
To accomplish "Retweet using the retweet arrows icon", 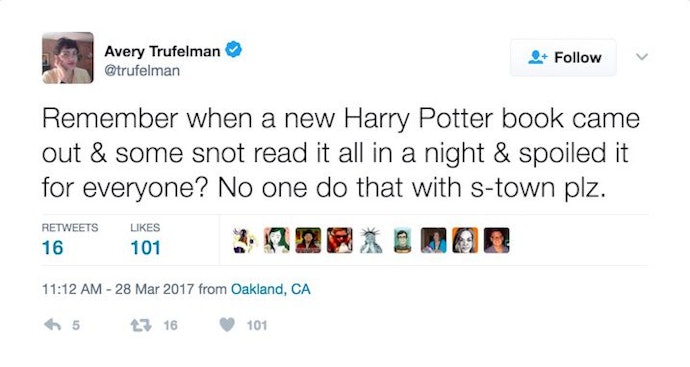I will coord(141,325).
